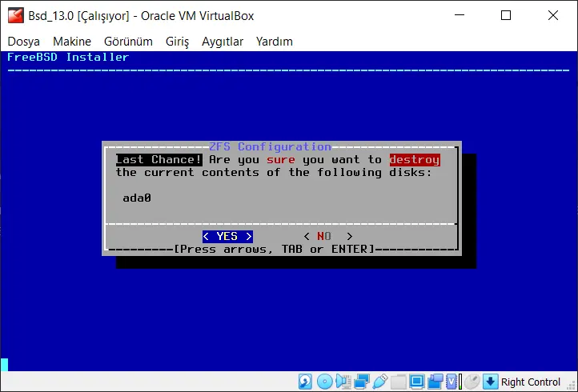The width and height of the screenshot is (578, 392).
Task: Expand the Görünüm menu
Action: (x=128, y=41)
